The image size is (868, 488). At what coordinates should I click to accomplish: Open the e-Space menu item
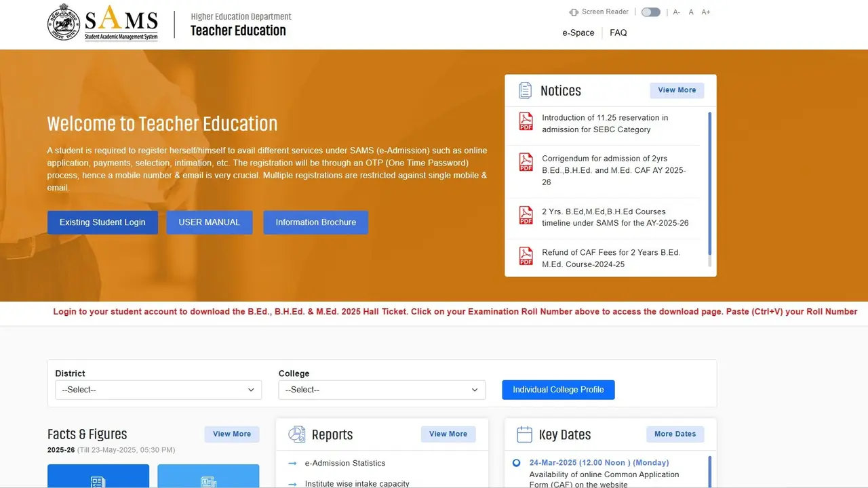[578, 33]
